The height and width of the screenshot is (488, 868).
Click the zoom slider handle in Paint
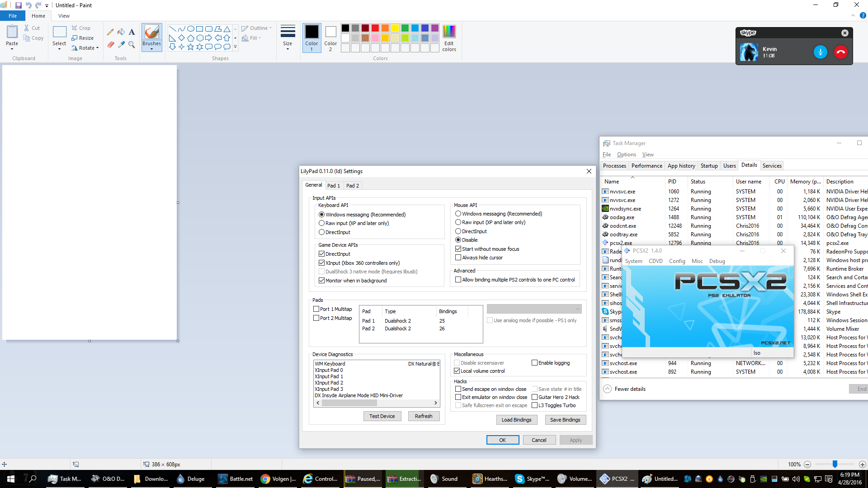coord(835,465)
